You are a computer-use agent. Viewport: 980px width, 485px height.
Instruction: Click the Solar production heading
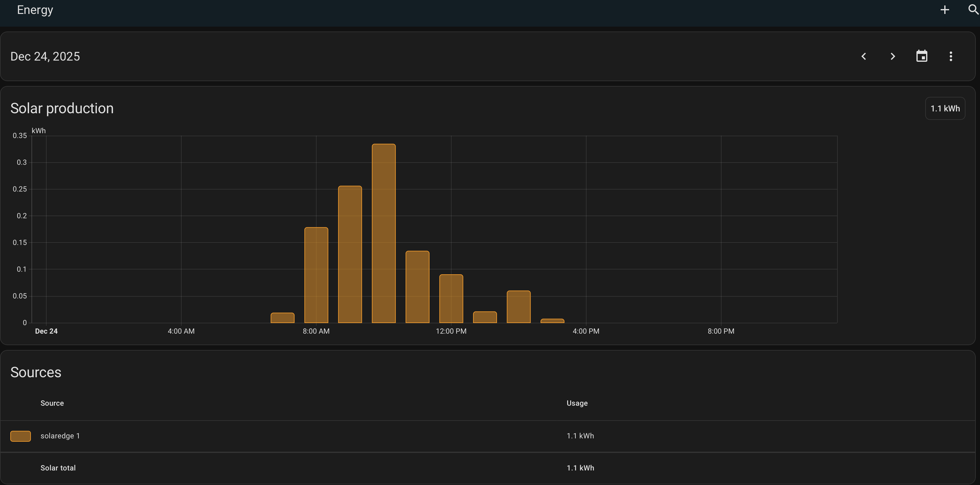click(62, 108)
